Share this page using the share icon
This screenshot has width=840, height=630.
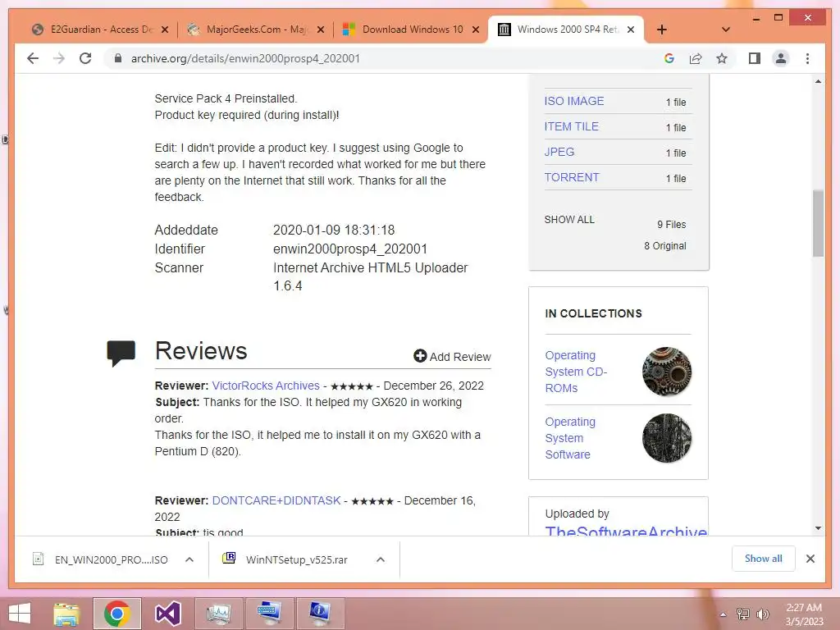tap(696, 58)
